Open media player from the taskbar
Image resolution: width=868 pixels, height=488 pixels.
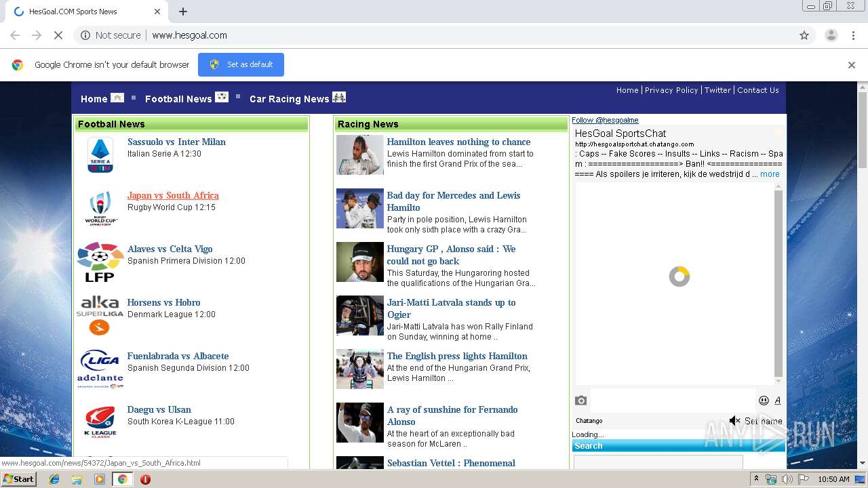pos(100,479)
